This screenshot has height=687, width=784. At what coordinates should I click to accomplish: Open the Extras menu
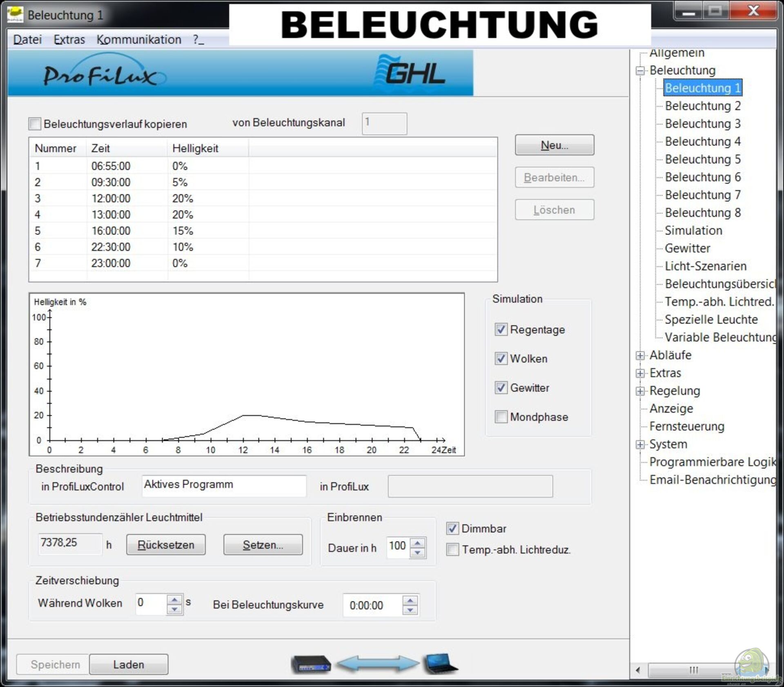[x=69, y=40]
